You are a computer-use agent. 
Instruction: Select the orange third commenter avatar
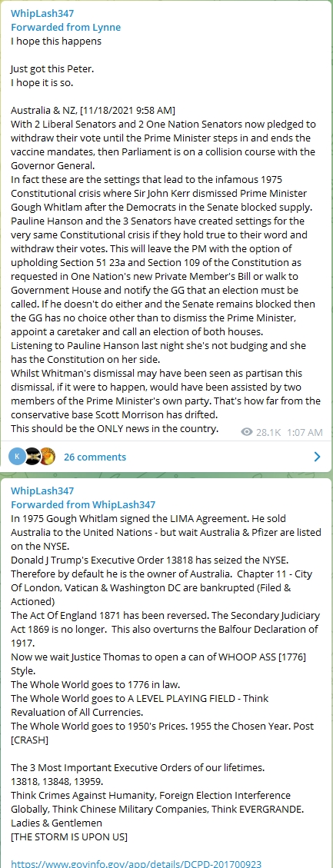point(48,457)
